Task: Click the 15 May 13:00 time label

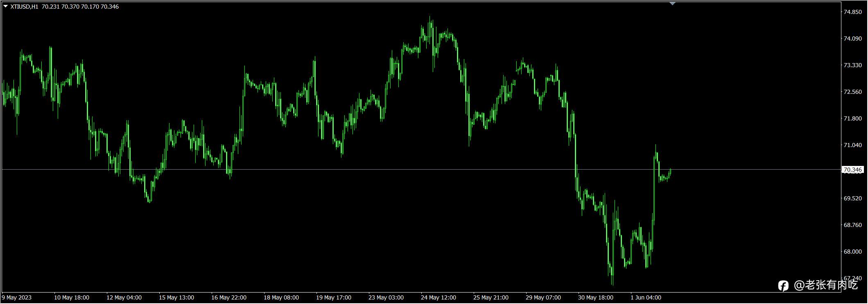Action: coord(176,297)
